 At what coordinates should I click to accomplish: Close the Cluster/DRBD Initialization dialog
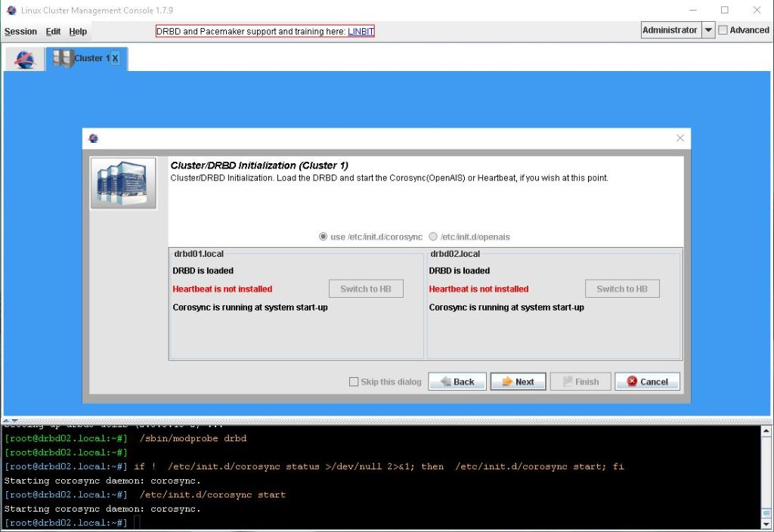680,138
